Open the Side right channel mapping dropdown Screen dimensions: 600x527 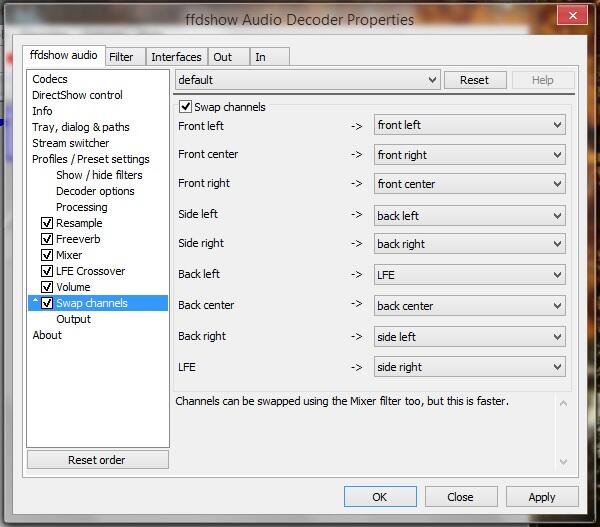(x=470, y=244)
